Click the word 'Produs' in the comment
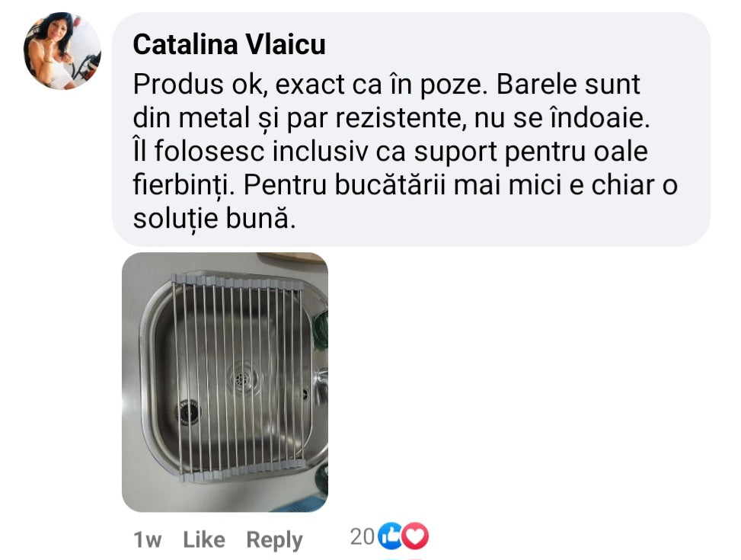This screenshot has width=741, height=560. 178,84
